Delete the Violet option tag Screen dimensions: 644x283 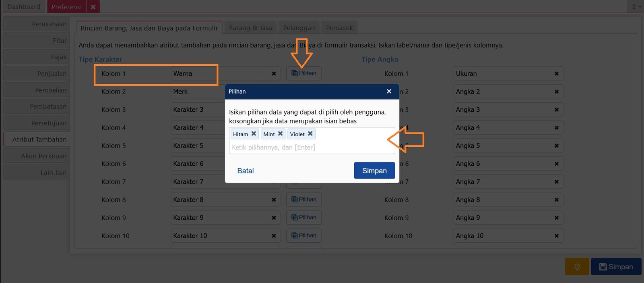pos(310,134)
